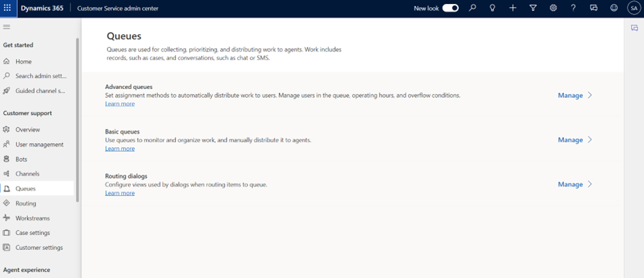Open the SA user account avatar
The width and height of the screenshot is (644, 278).
pos(633,8)
